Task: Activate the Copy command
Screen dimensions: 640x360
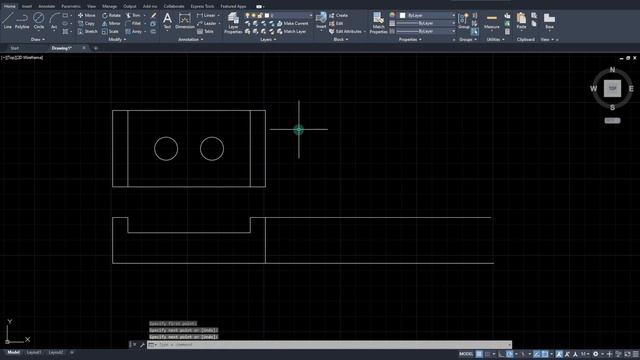Action: 87,23
